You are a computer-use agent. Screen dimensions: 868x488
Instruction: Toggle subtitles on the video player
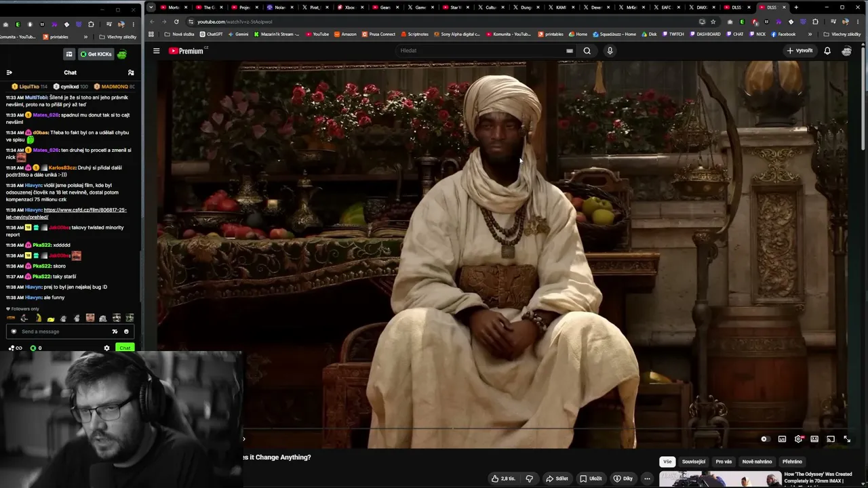pos(782,439)
